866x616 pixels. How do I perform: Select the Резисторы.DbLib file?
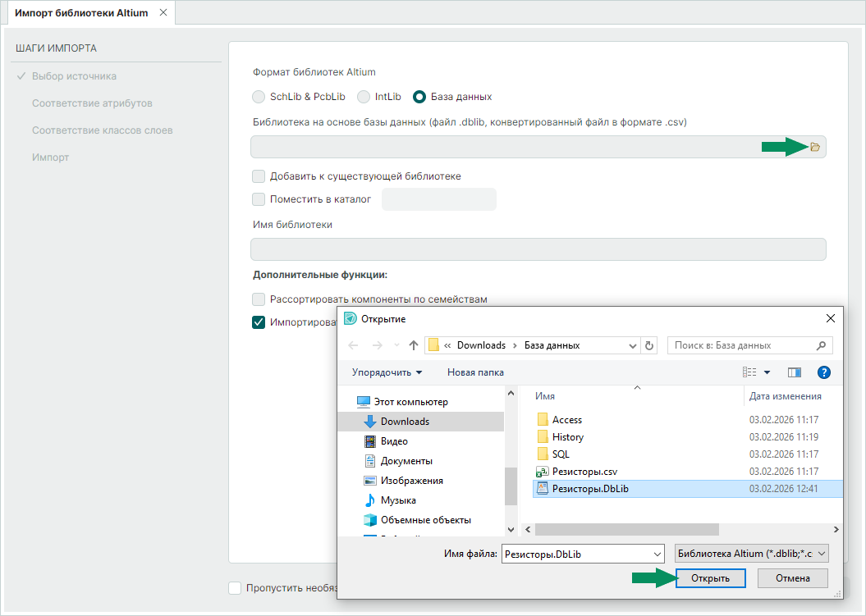pyautogui.click(x=590, y=489)
